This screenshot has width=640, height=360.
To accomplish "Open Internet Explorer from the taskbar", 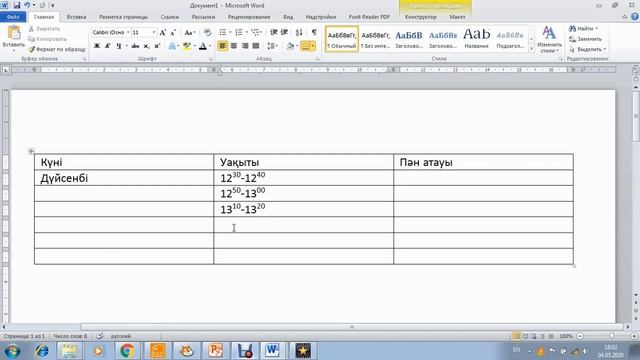I will click(x=42, y=351).
